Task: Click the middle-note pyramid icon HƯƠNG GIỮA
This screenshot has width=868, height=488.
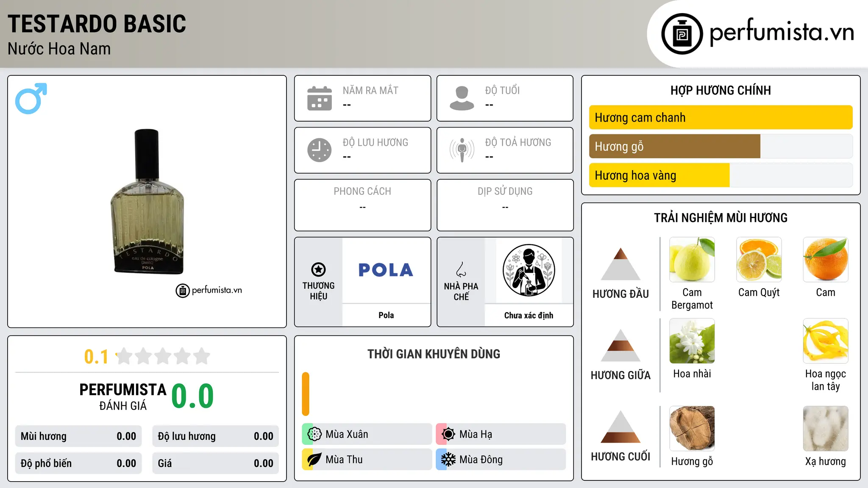Action: [620, 345]
